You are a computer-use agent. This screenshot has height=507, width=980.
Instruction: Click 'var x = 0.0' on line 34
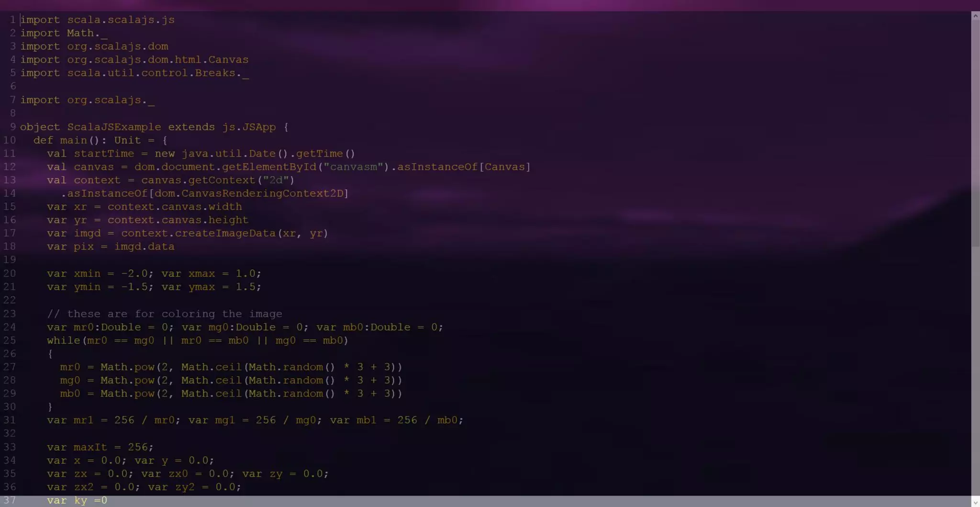pos(84,460)
